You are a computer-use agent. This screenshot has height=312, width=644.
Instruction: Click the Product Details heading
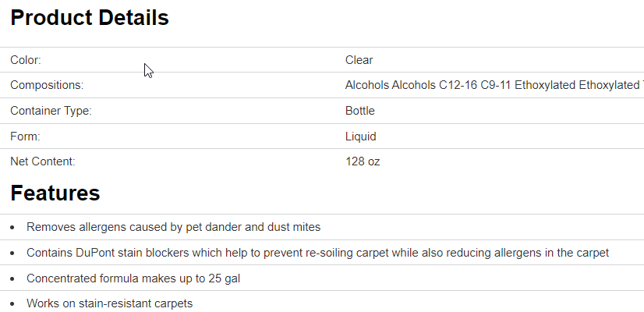coord(90,18)
